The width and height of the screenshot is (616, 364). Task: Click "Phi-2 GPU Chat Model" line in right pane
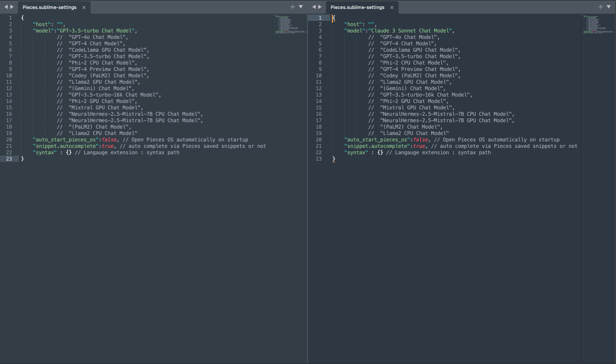tap(408, 101)
